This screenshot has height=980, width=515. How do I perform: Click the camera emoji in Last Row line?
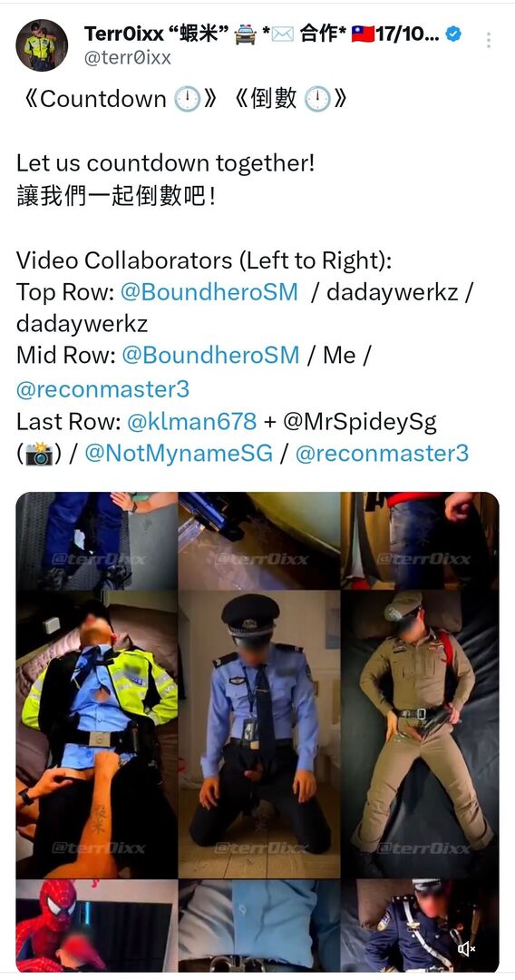coord(39,455)
